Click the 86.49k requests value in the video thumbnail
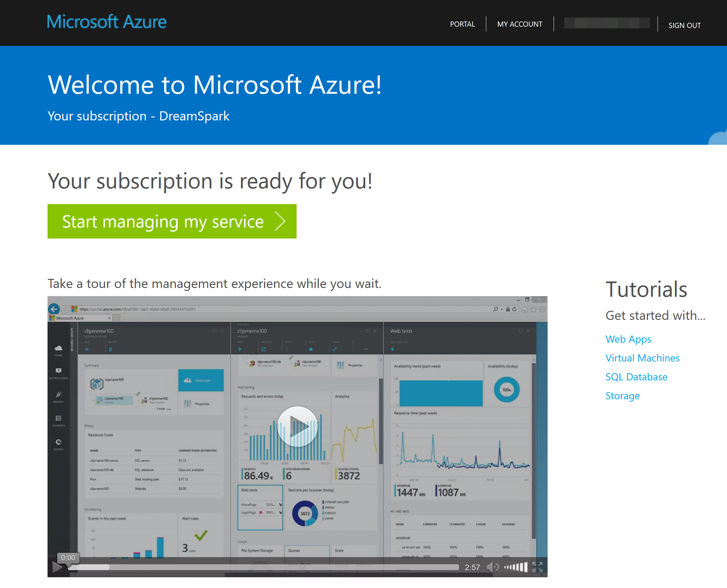 (x=258, y=475)
